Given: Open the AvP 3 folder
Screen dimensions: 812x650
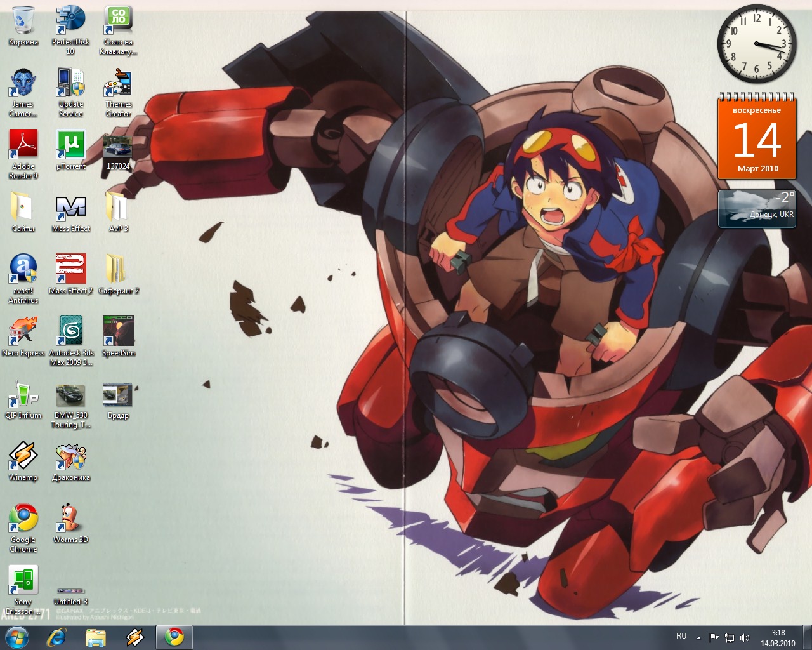Looking at the screenshot, I should (x=118, y=212).
